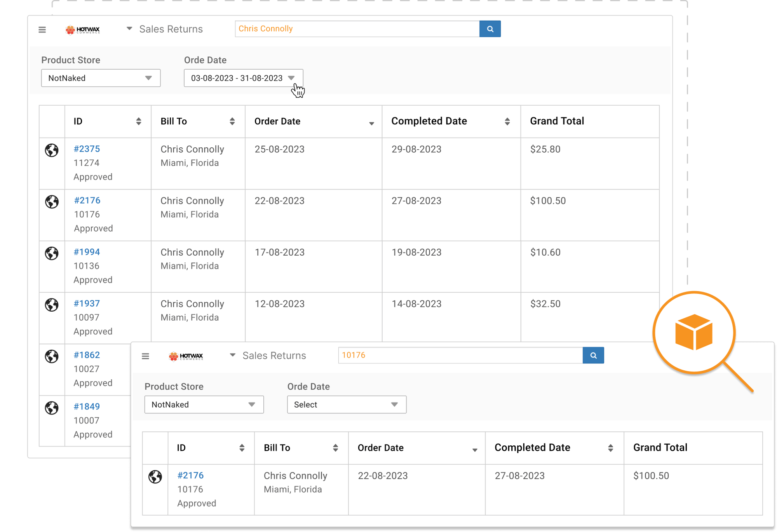Click $32.50 grand total cell
This screenshot has height=532, width=777.
coord(545,304)
